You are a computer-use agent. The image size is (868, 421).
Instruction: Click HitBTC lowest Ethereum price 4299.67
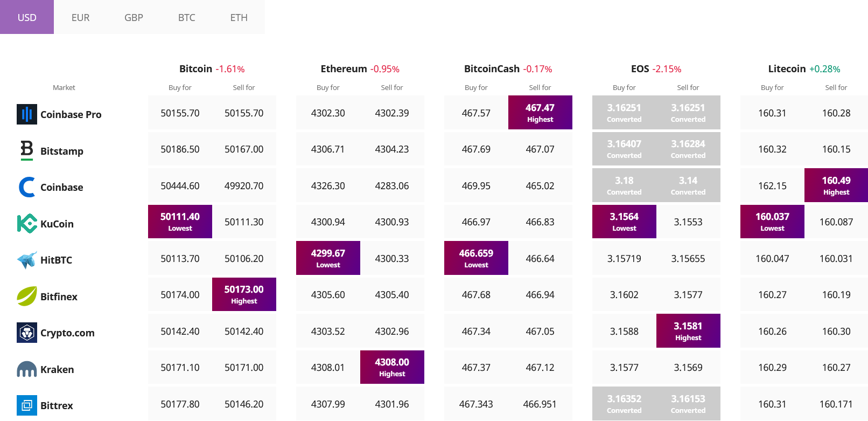328,258
